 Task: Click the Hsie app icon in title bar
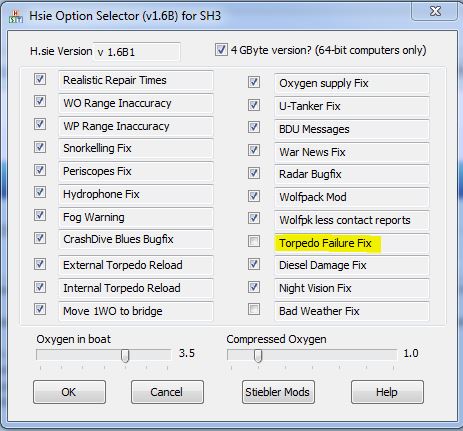click(16, 16)
